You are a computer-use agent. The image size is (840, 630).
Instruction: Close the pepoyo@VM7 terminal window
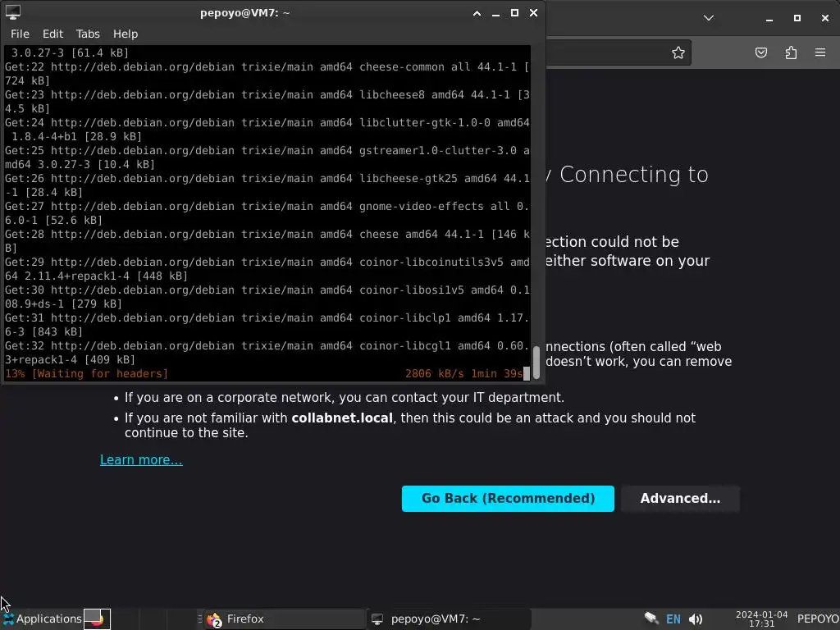[533, 13]
